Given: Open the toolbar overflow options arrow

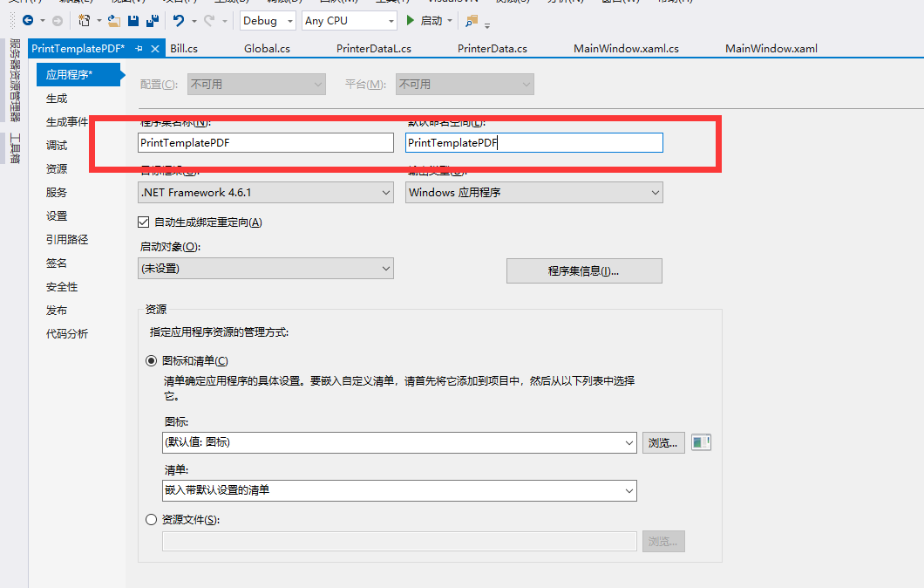Looking at the screenshot, I should click(x=487, y=25).
